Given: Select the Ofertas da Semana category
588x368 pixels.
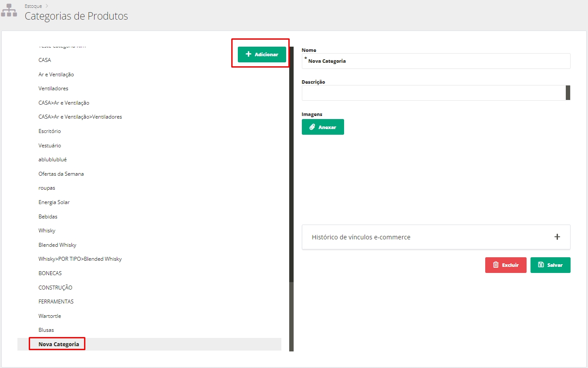Looking at the screenshot, I should coord(61,174).
